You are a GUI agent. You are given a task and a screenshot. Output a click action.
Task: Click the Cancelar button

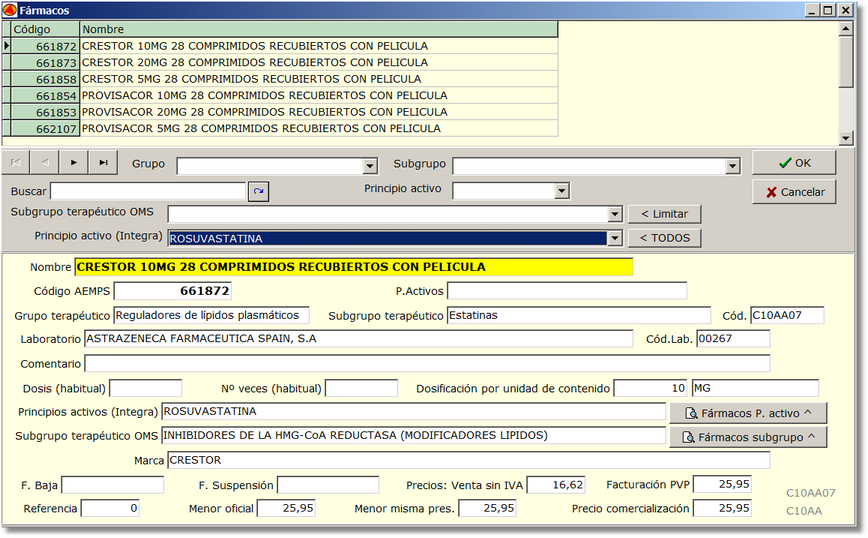794,192
